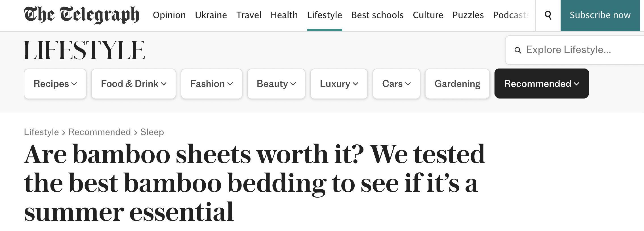Expand the Recipes dropdown
644x231 pixels.
click(55, 84)
